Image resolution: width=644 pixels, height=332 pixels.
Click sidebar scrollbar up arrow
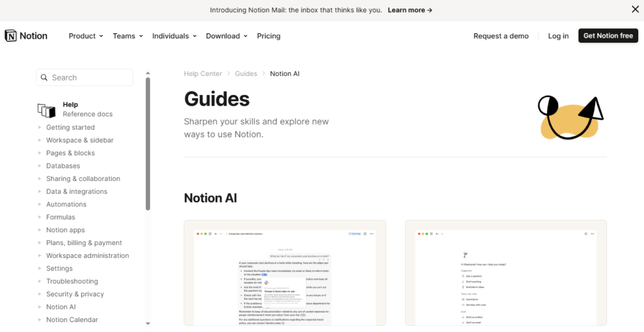(148, 73)
